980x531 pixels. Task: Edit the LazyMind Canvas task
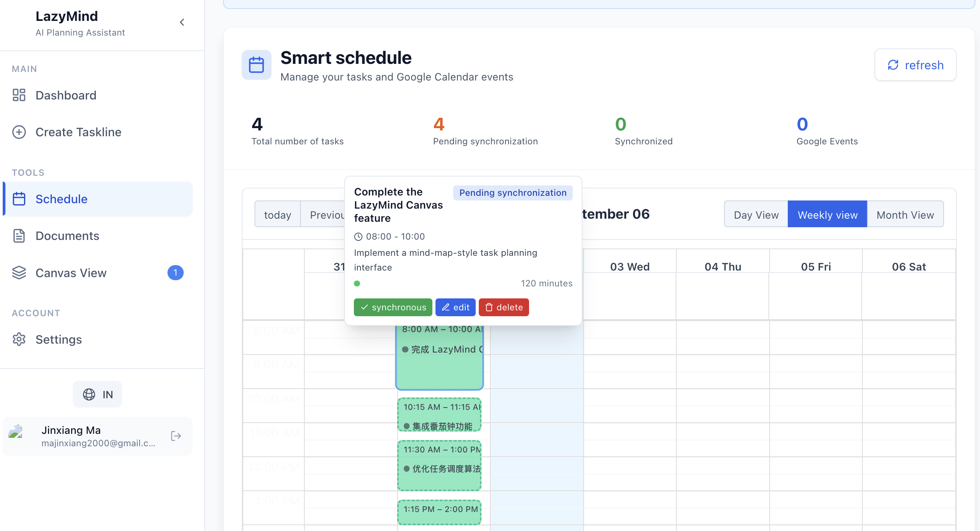coord(456,307)
